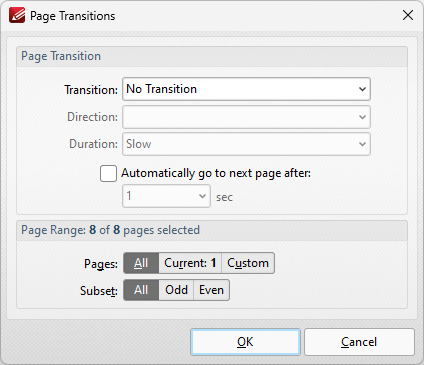Open the Duration dropdown set to Slow
Image resolution: width=424 pixels, height=365 pixels.
(x=246, y=144)
